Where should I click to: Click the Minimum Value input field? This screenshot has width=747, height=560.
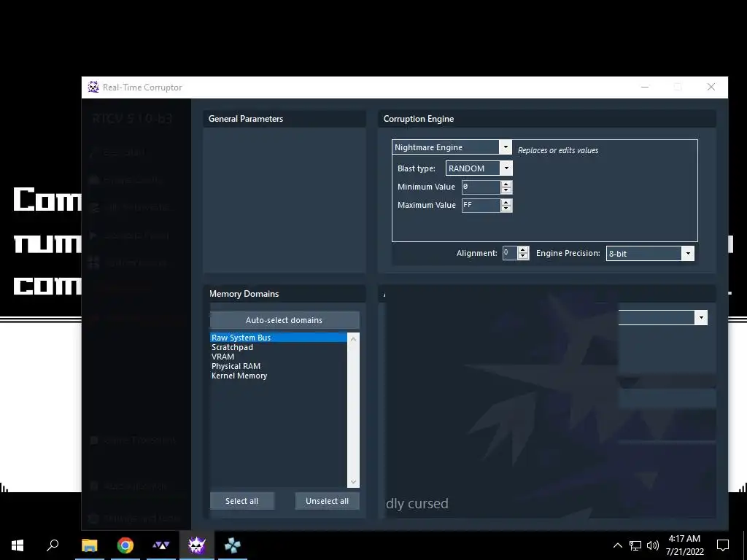pyautogui.click(x=481, y=187)
